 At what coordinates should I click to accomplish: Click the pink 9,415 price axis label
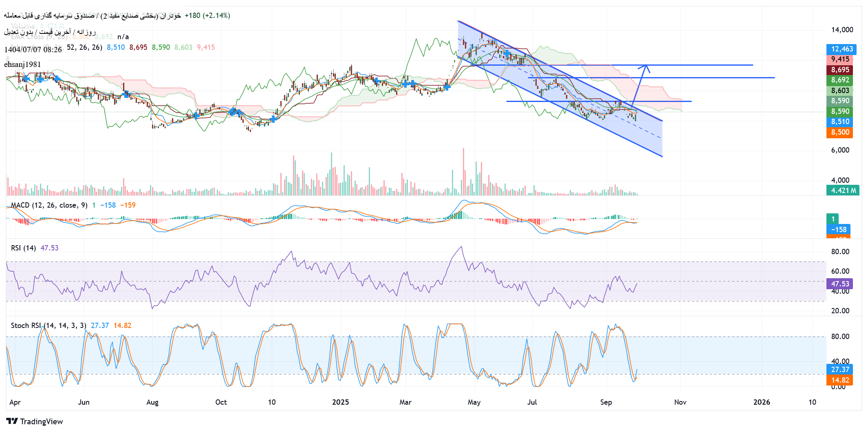click(x=840, y=60)
